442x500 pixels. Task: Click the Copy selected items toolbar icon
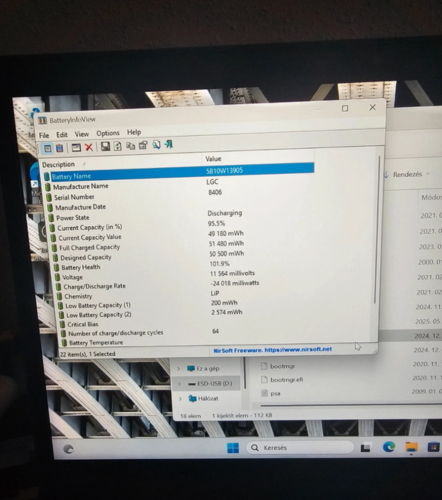130,146
